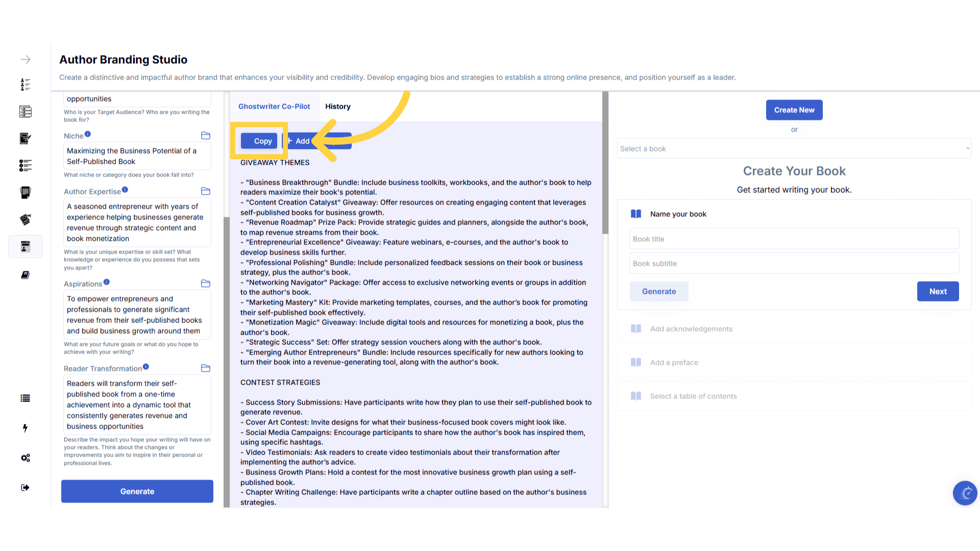Open the Select a book dropdown
The image size is (980, 551).
coord(794,148)
